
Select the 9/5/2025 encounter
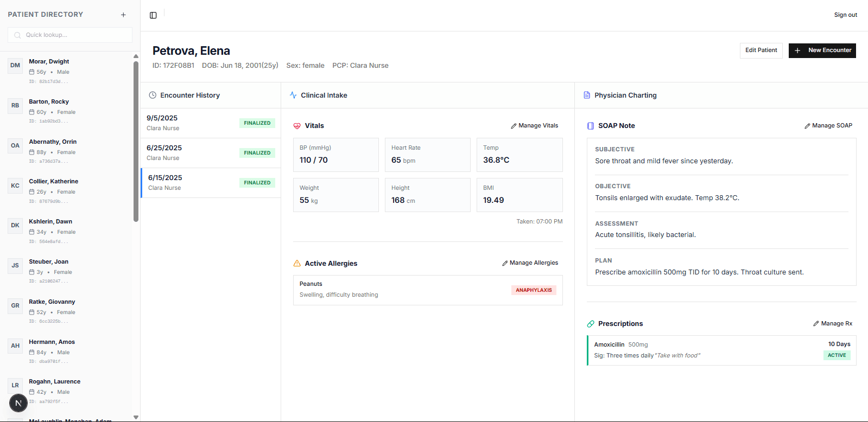coord(211,123)
